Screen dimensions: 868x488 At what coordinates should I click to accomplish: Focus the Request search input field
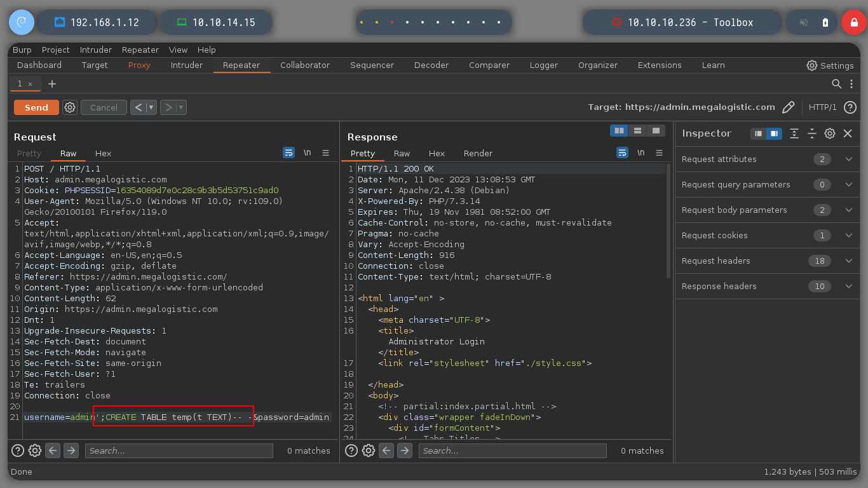tap(179, 451)
